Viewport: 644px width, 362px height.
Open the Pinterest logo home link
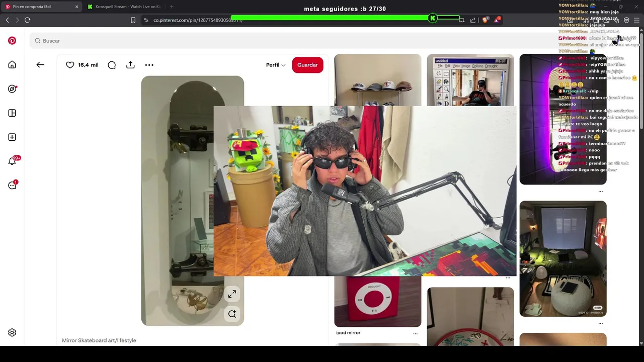click(12, 41)
